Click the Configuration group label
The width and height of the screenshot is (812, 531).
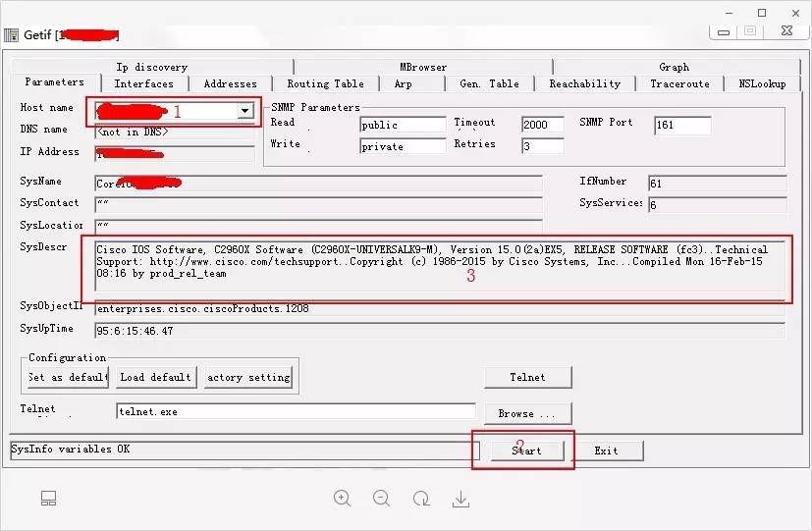68,357
